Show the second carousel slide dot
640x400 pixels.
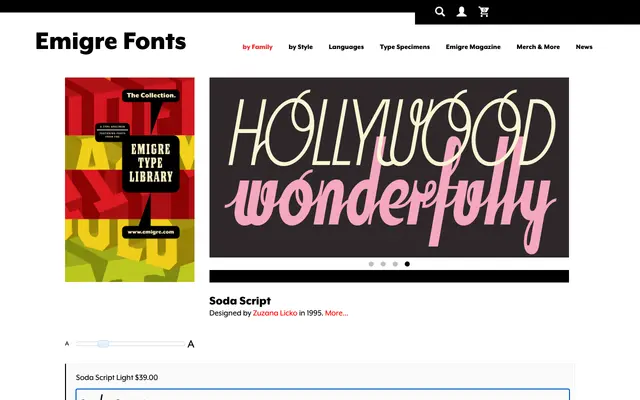coord(383,264)
